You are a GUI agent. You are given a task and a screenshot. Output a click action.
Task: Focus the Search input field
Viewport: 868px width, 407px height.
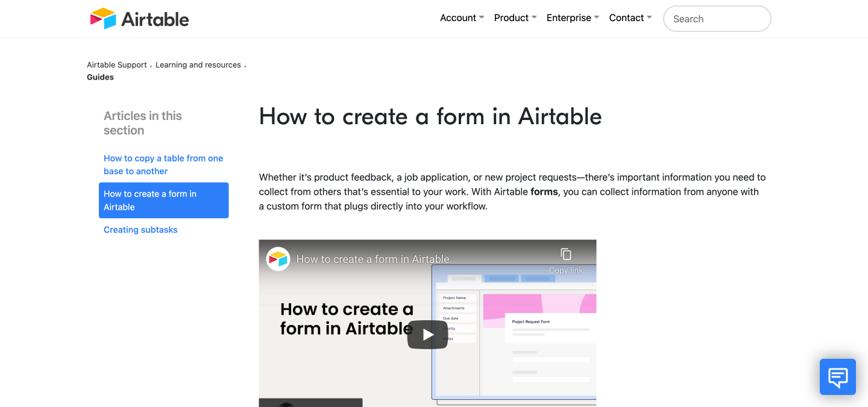717,19
